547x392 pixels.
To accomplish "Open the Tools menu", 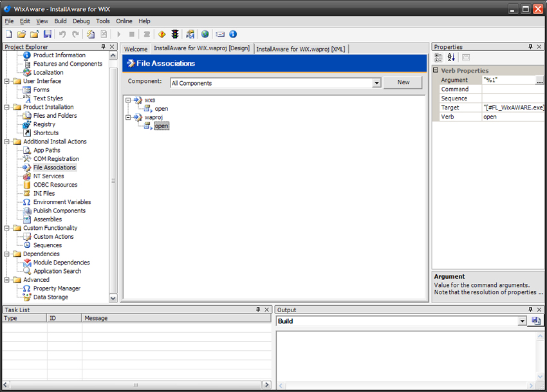I will pyautogui.click(x=102, y=21).
